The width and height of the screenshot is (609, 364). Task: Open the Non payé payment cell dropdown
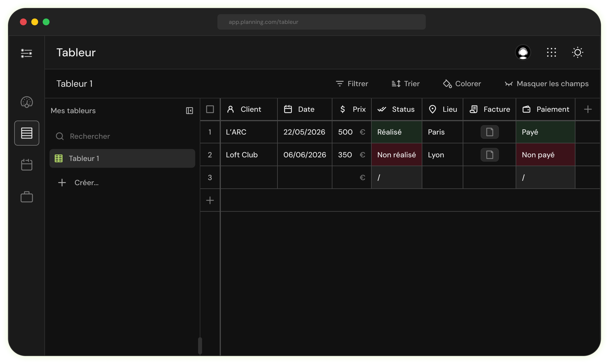tap(546, 155)
